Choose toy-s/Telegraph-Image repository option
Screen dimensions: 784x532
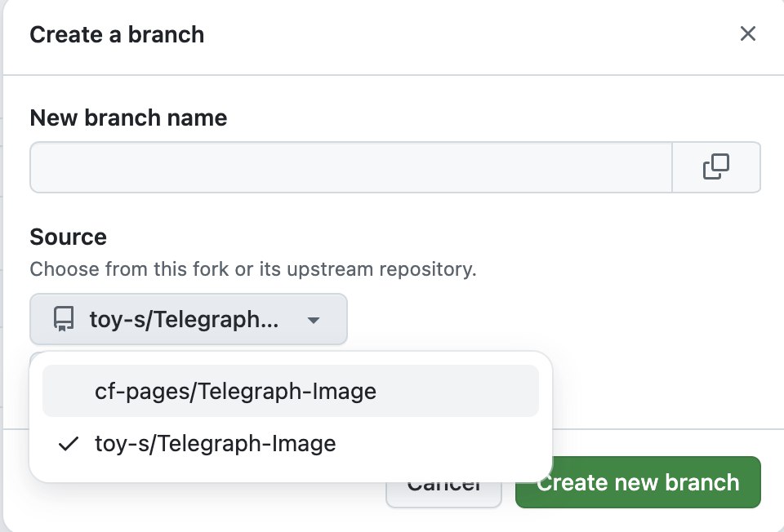pos(291,444)
